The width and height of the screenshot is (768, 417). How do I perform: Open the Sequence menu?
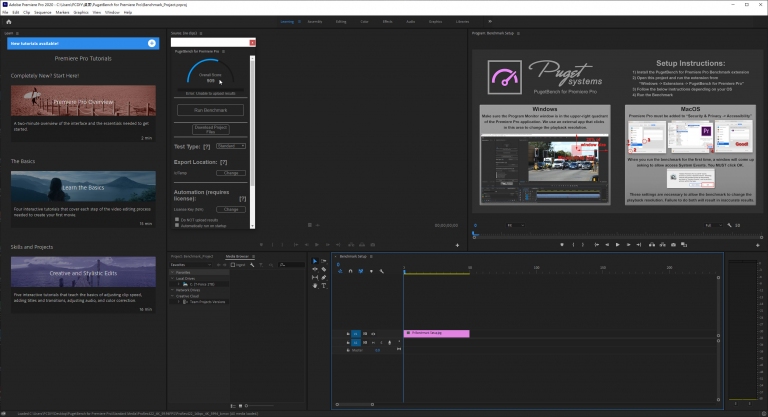[43, 12]
